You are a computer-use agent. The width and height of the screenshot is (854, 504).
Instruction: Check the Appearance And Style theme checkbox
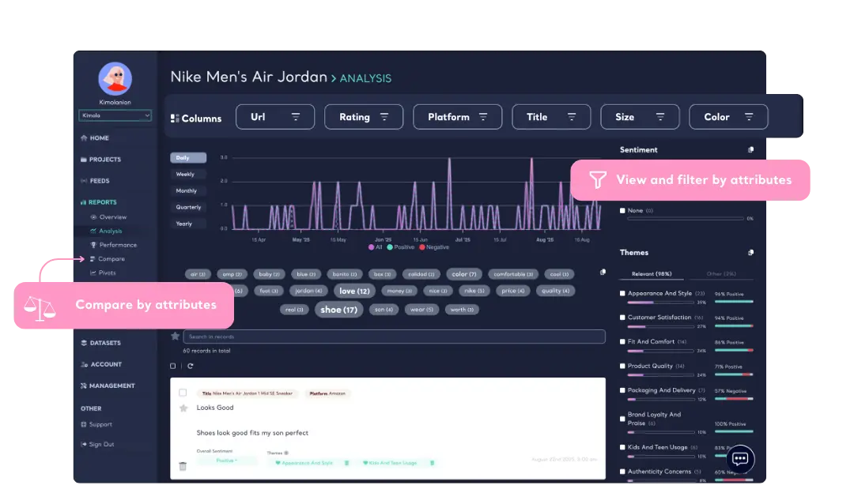pos(623,292)
